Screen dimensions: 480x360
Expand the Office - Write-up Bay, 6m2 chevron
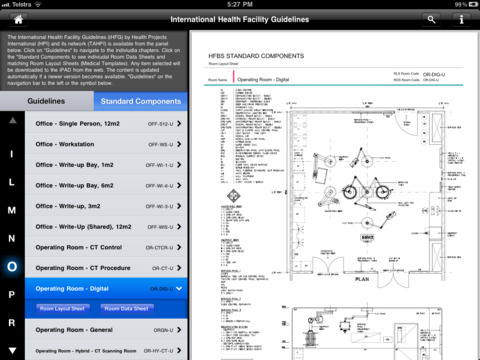tap(179, 186)
